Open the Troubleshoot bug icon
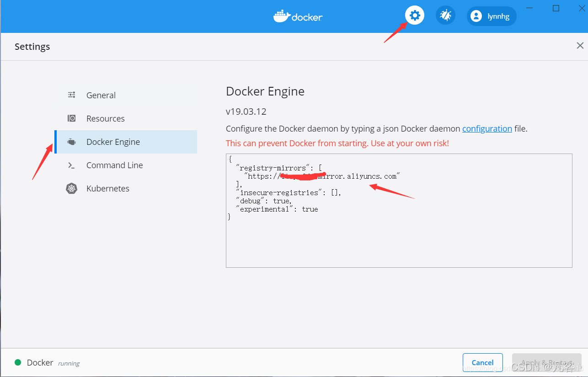588x377 pixels. pyautogui.click(x=445, y=16)
